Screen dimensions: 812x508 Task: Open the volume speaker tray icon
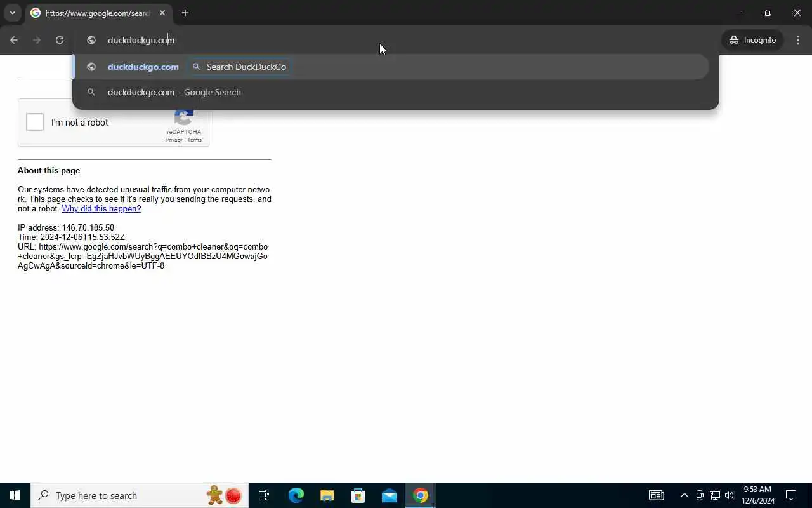pyautogui.click(x=730, y=495)
